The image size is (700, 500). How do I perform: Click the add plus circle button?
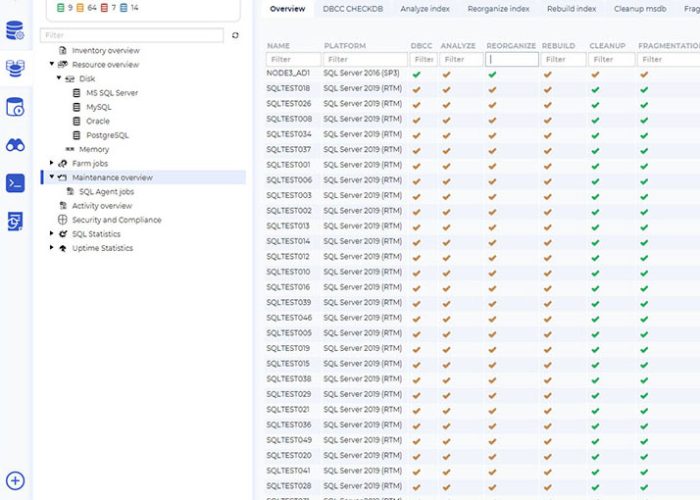(15, 481)
